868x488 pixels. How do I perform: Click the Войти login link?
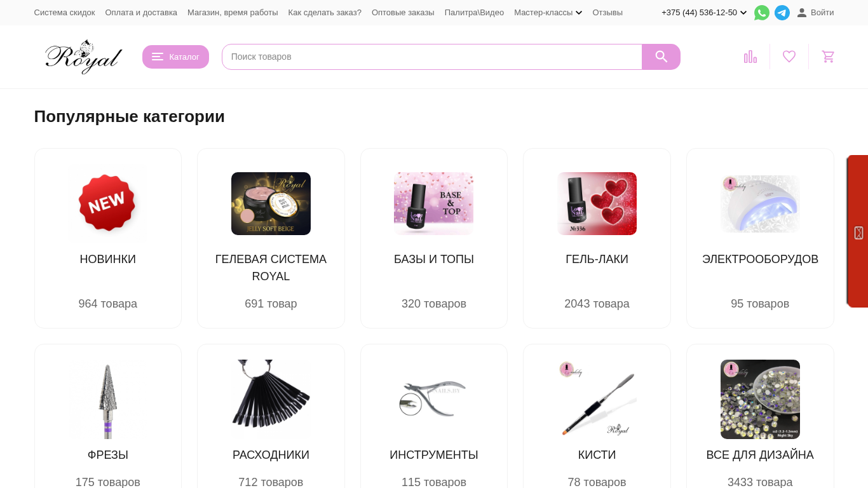coord(815,13)
